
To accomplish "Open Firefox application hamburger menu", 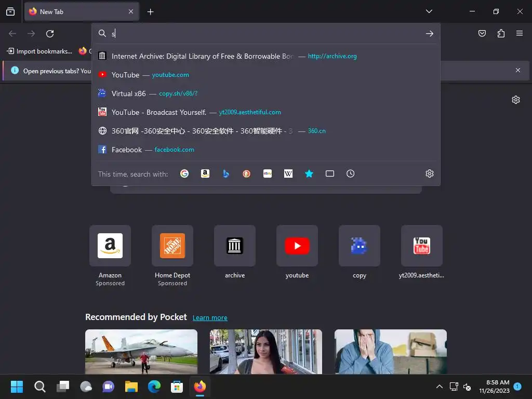I will [x=520, y=33].
